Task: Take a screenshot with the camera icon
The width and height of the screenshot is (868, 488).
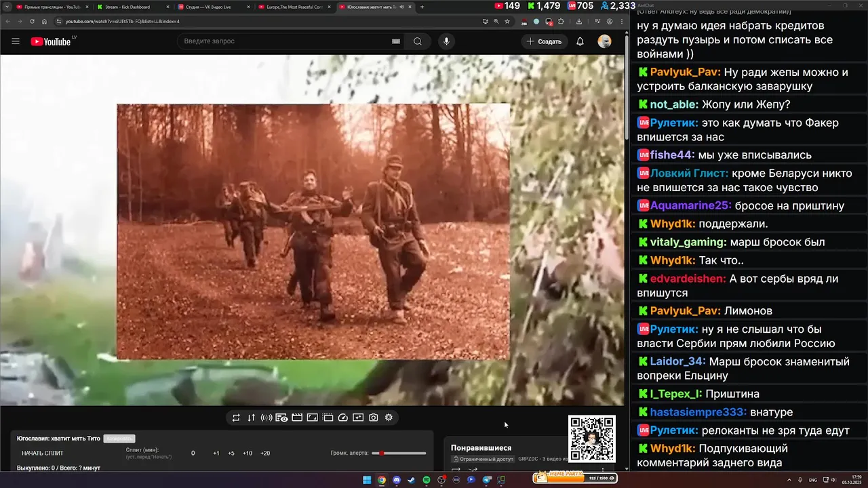Action: click(x=373, y=418)
